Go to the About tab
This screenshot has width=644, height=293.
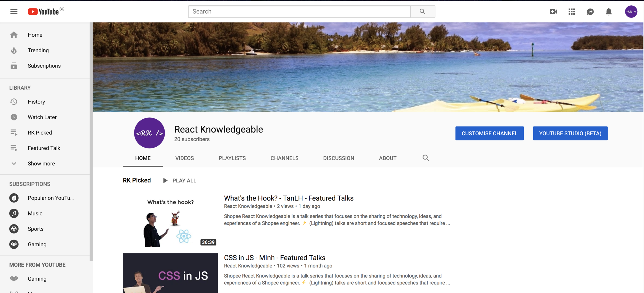click(387, 158)
